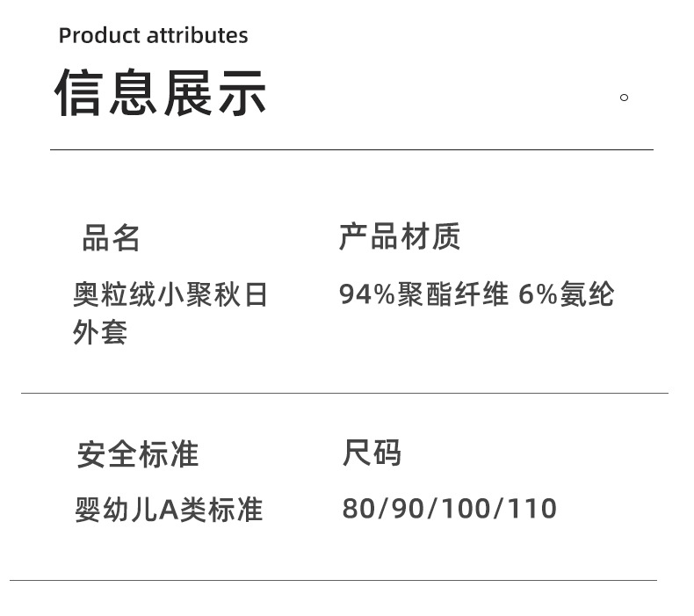This screenshot has width=694, height=616.
Task: Click the 安全标准 label
Action: 138,454
